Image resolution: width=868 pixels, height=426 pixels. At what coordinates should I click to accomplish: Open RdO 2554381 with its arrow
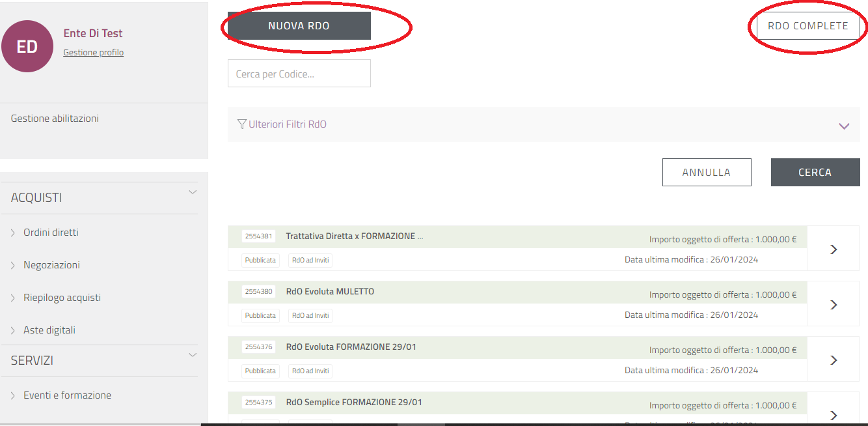(x=834, y=249)
